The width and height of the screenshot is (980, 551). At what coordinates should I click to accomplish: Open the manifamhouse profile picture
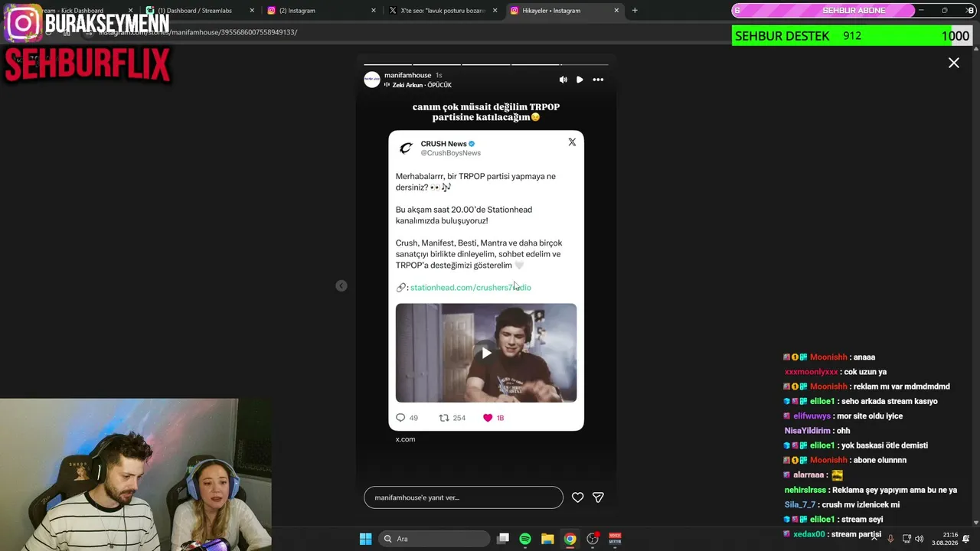point(372,80)
